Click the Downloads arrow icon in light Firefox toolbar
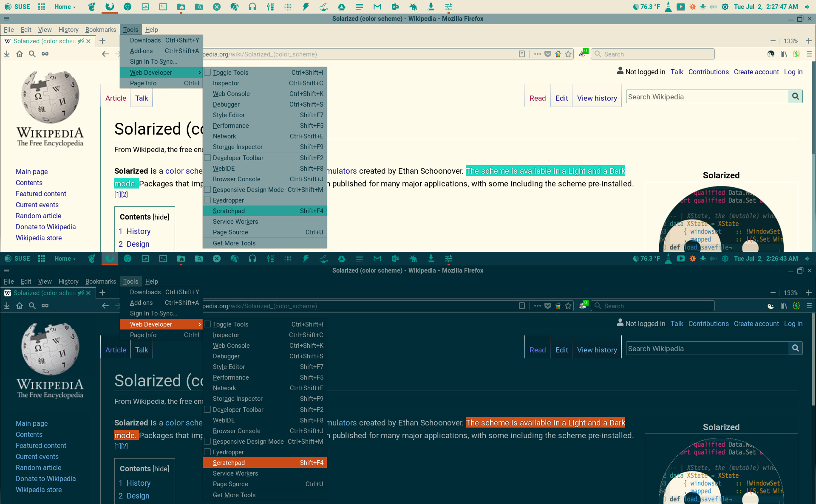The height and width of the screenshot is (504, 816). [7, 54]
